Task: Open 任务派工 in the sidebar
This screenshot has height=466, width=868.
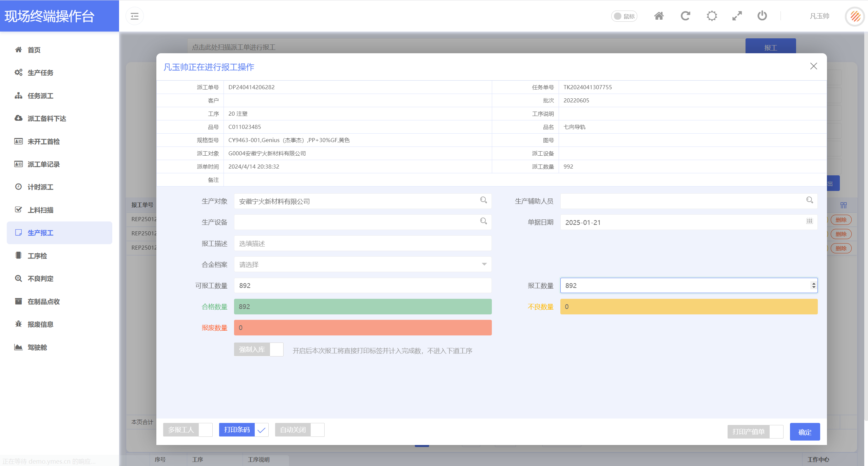Action: coord(59,96)
